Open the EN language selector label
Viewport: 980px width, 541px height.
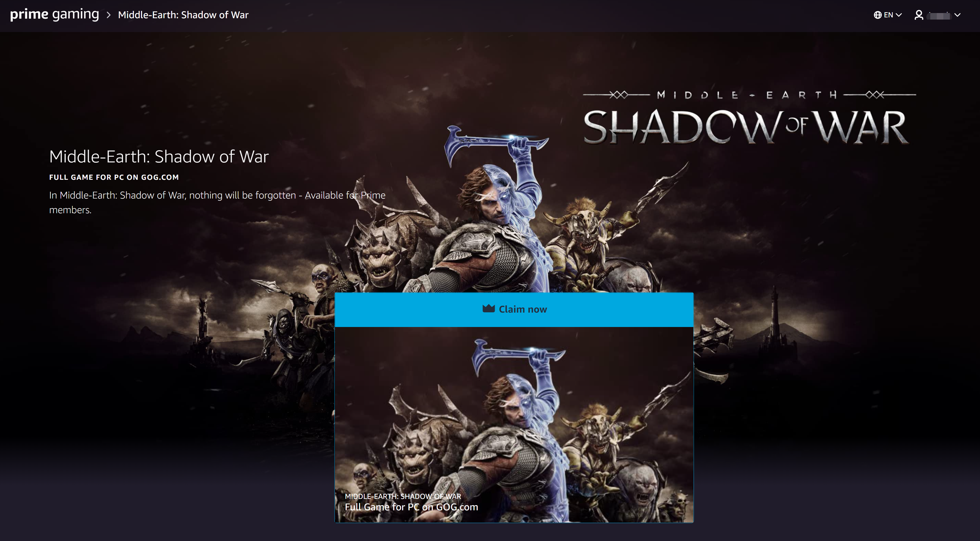coord(888,15)
